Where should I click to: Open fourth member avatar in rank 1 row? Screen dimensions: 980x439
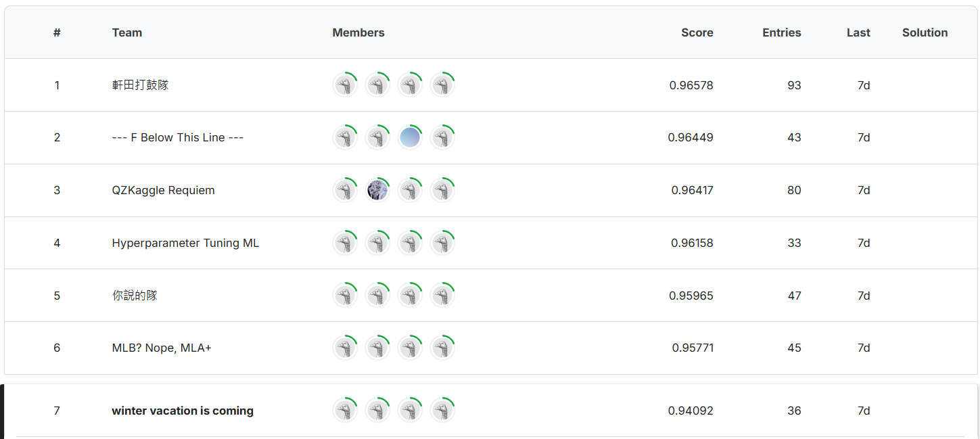point(442,85)
